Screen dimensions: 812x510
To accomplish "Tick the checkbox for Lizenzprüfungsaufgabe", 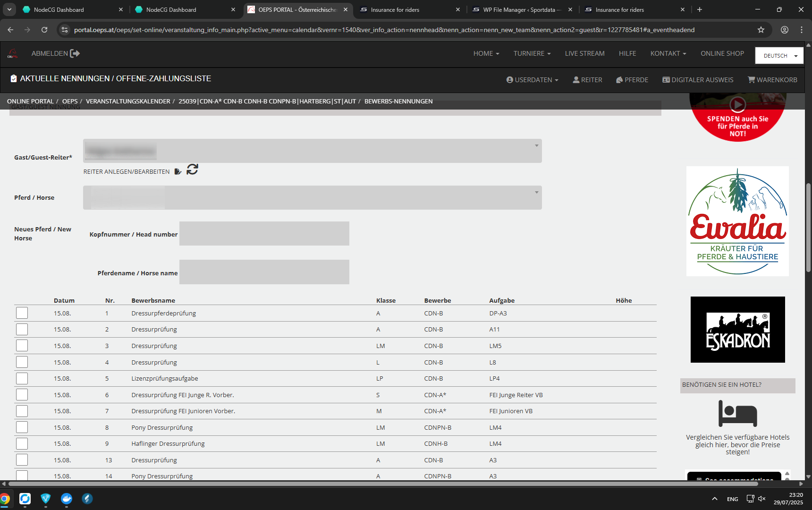I will [x=22, y=378].
